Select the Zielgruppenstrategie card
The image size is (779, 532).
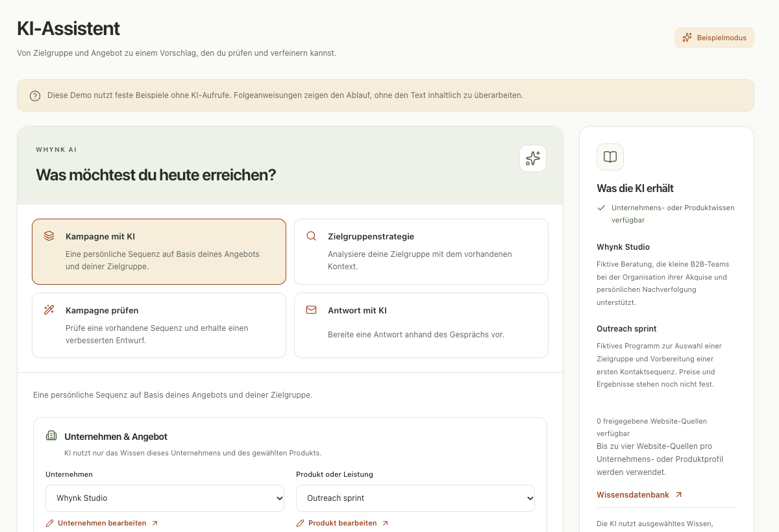pos(421,252)
